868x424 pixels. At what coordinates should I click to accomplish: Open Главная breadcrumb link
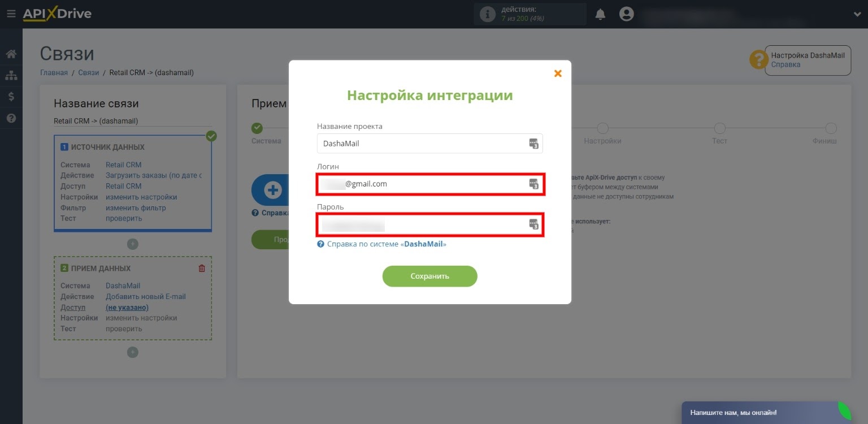click(54, 72)
